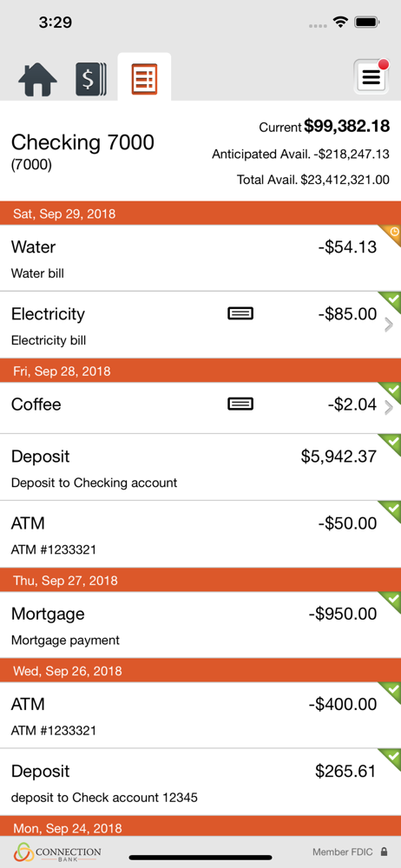Open the Home tab house icon
The width and height of the screenshot is (401, 868).
coord(37,80)
